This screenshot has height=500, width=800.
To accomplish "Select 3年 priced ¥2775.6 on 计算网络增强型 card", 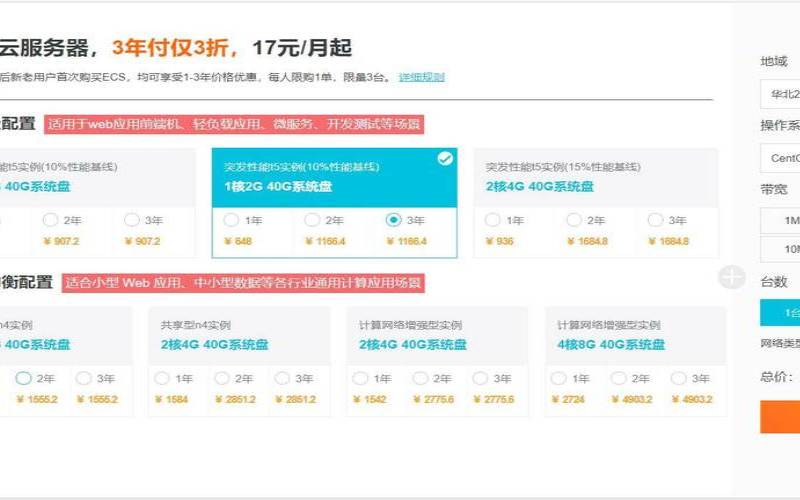I will [480, 378].
